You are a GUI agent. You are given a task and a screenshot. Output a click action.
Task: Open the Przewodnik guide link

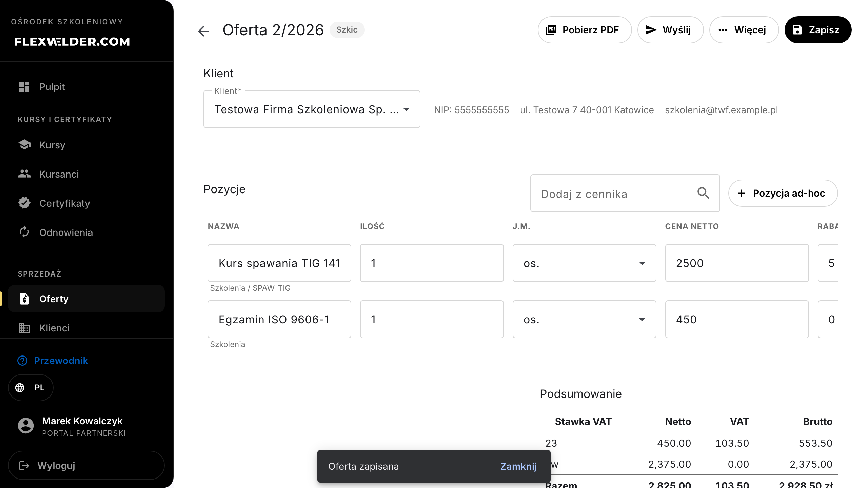point(53,361)
